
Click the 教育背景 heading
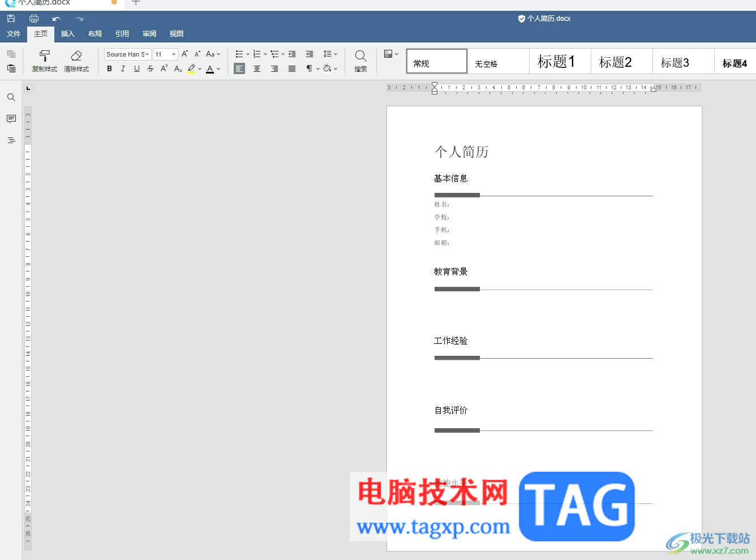pos(451,272)
